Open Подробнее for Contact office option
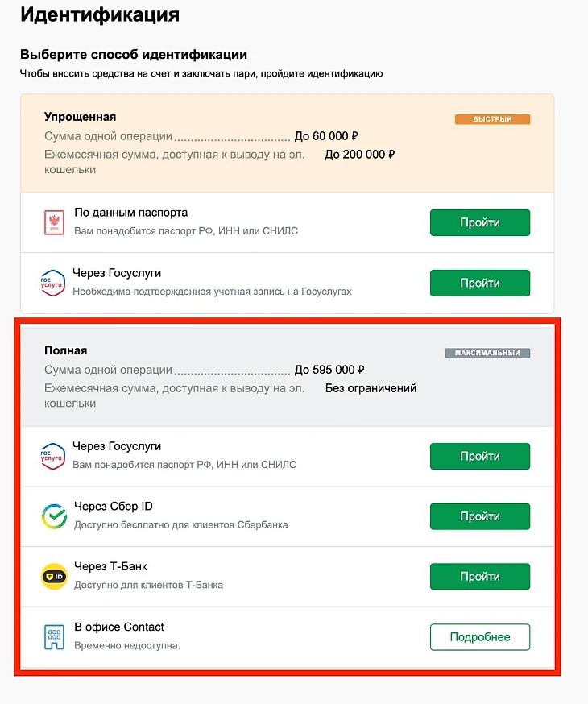 point(479,636)
